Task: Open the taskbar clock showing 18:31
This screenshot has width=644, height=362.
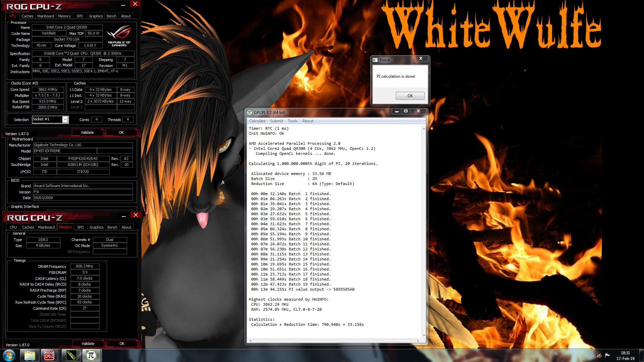Action: pos(625,356)
